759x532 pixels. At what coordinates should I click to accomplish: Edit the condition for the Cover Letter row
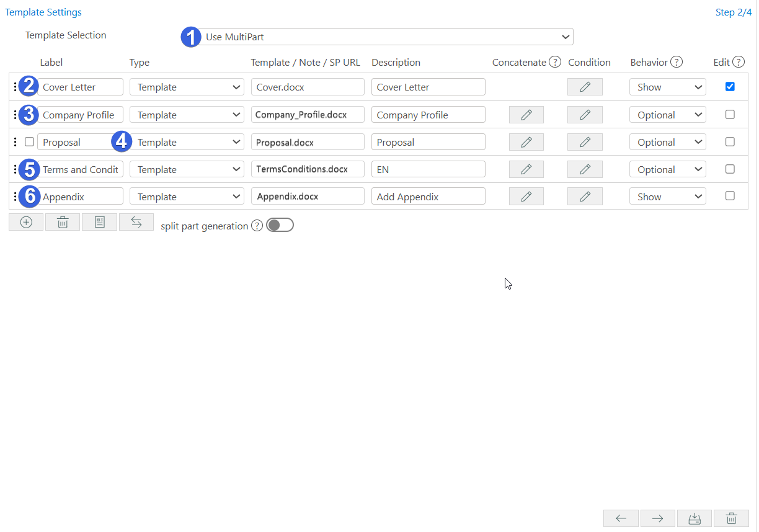pos(585,87)
